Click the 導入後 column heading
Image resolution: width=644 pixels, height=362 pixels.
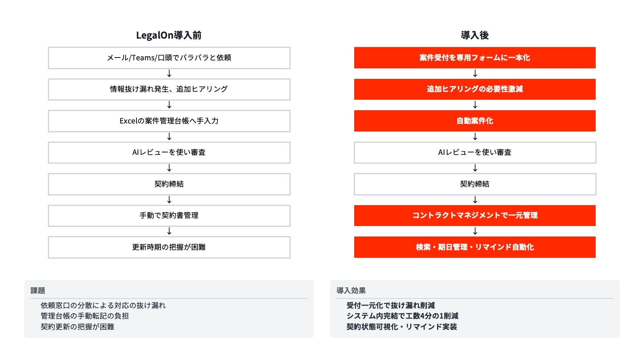point(475,35)
